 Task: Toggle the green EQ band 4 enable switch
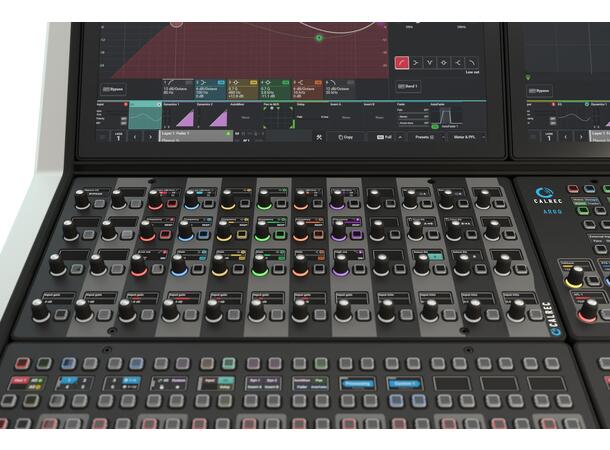point(286,82)
